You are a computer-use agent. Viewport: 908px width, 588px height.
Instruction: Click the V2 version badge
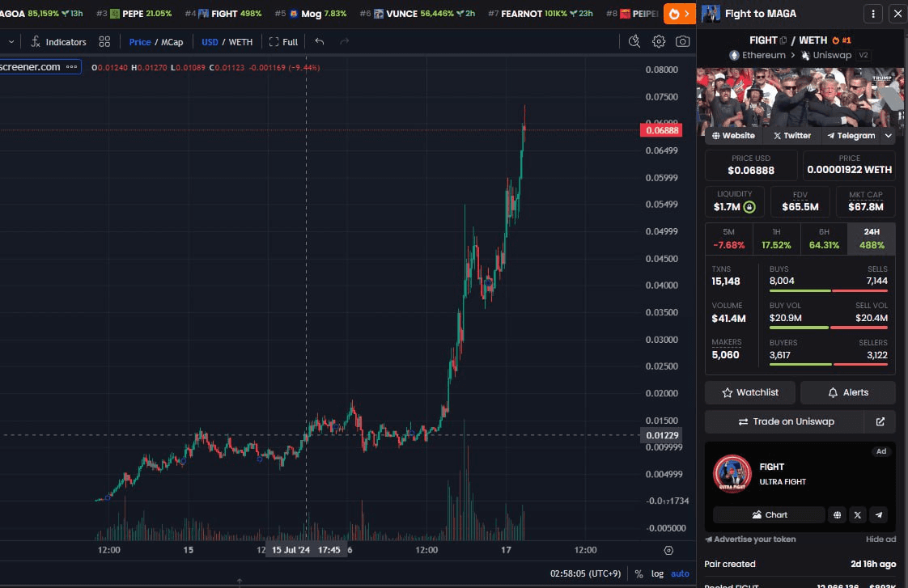[x=863, y=55]
